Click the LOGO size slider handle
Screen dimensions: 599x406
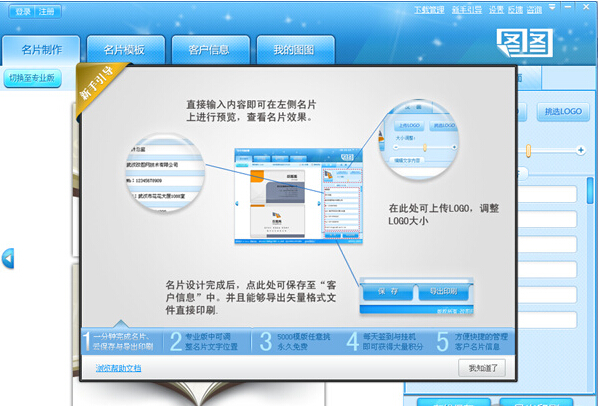528,150
